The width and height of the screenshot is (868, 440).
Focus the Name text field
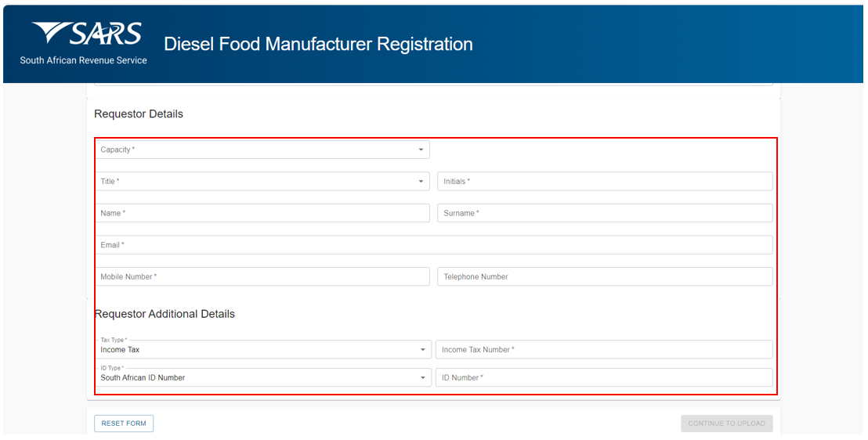click(262, 213)
